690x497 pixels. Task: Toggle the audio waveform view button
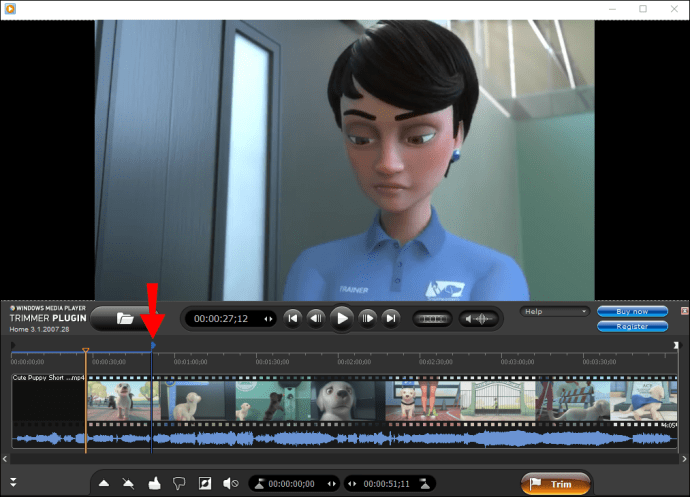[x=479, y=319]
